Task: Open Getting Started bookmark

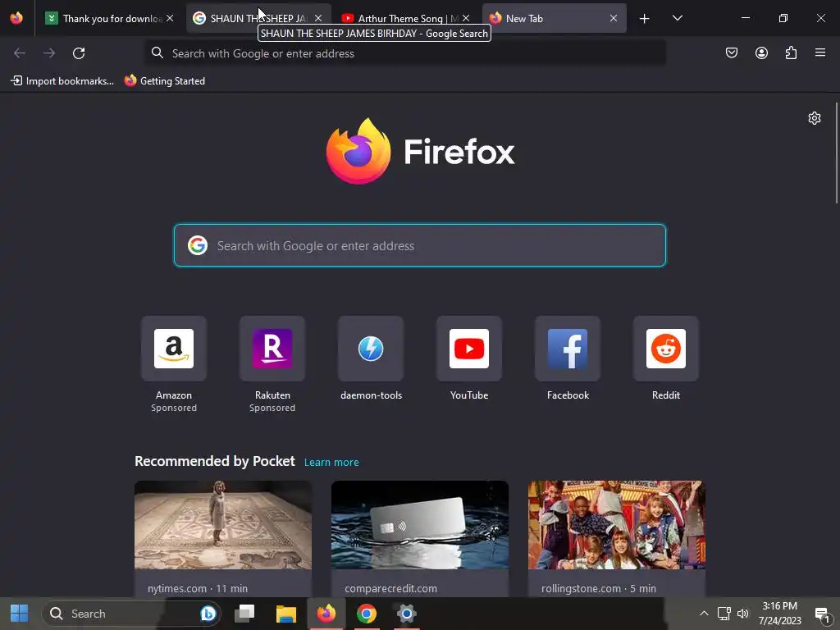Action: (x=164, y=81)
